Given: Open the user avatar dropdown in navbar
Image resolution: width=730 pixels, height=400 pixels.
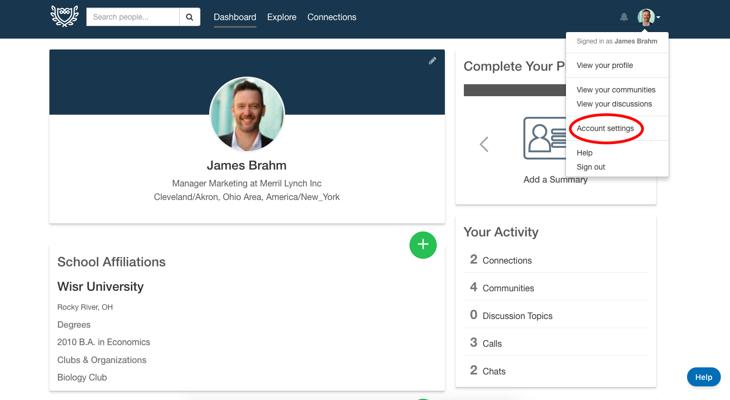Looking at the screenshot, I should click(x=649, y=17).
